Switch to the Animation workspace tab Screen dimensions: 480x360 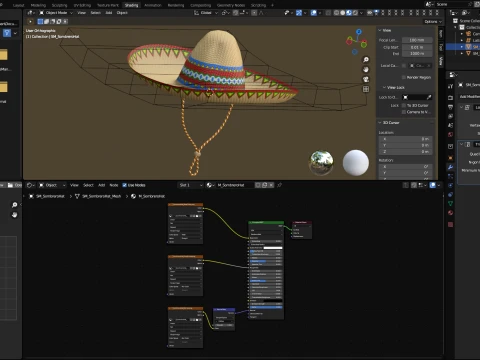click(x=153, y=5)
